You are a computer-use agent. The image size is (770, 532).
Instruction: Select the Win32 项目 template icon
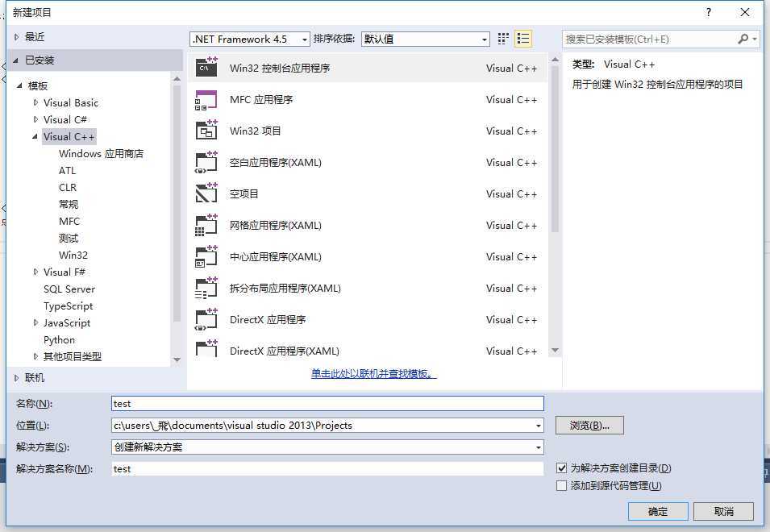click(x=206, y=131)
